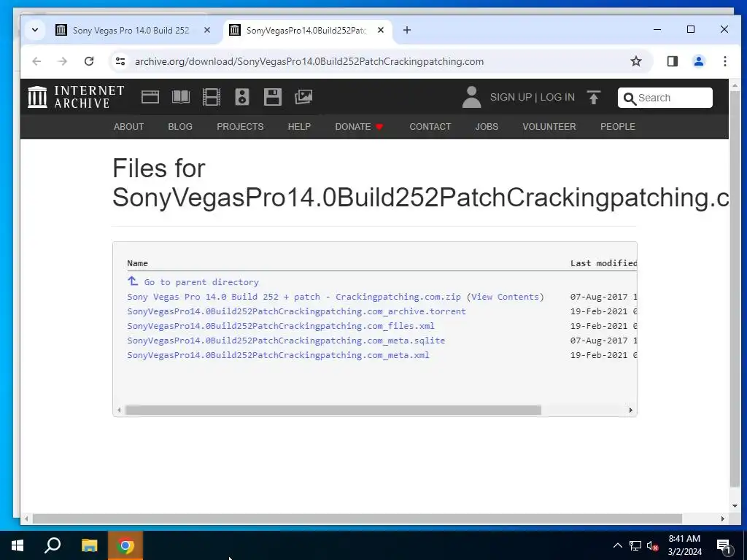
Task: Open a new Chrome tab
Action: point(407,30)
